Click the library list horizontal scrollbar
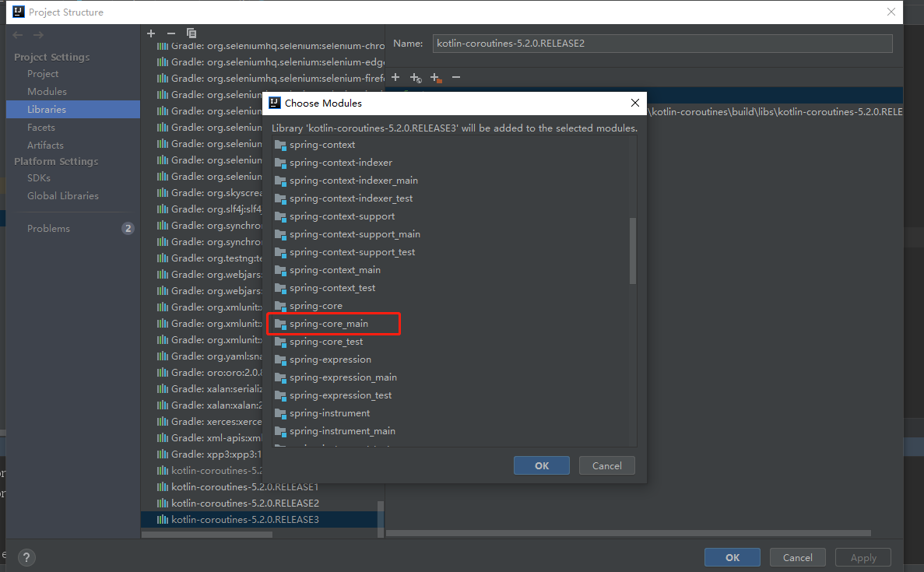924x572 pixels. coord(207,535)
